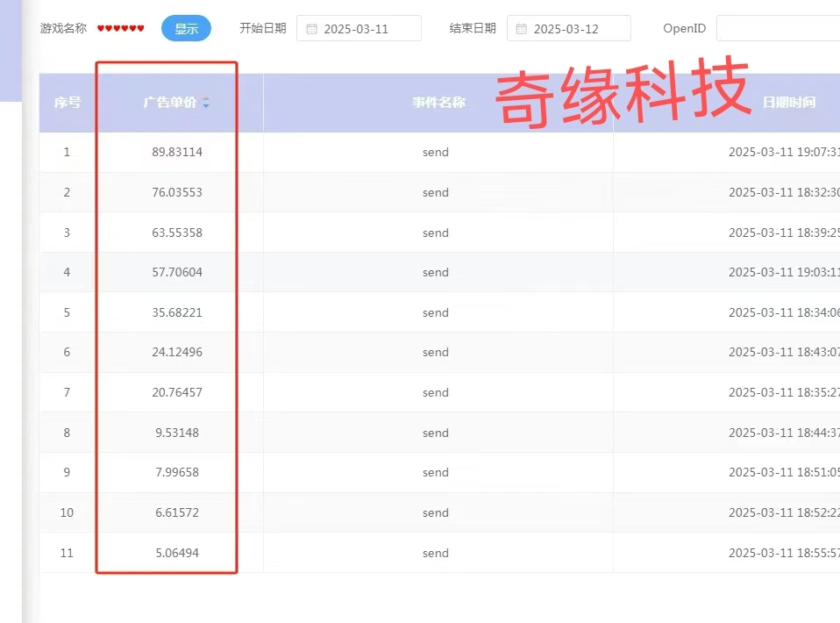Click the send cell in row 5
The width and height of the screenshot is (840, 623).
(436, 312)
